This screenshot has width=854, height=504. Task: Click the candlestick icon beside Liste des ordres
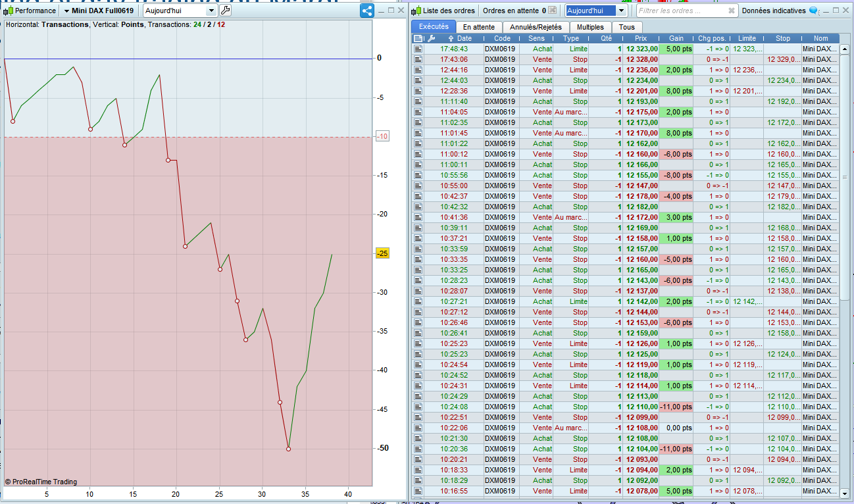[x=416, y=11]
